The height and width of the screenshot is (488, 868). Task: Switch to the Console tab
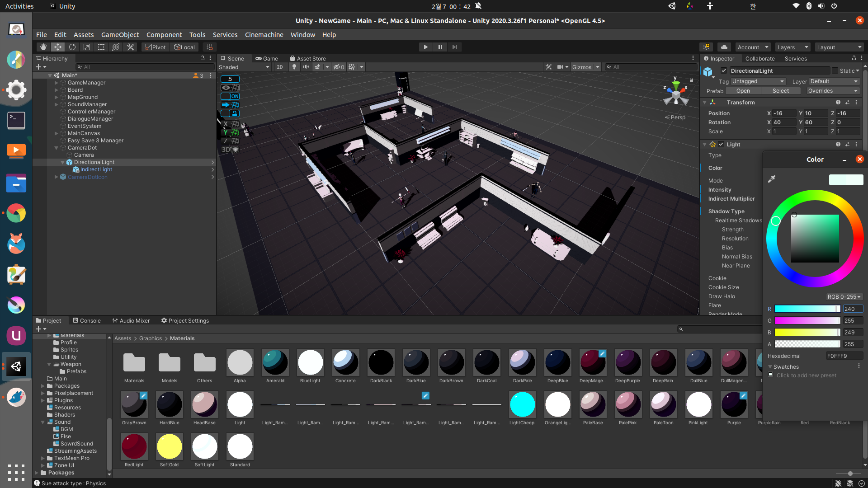pyautogui.click(x=87, y=320)
